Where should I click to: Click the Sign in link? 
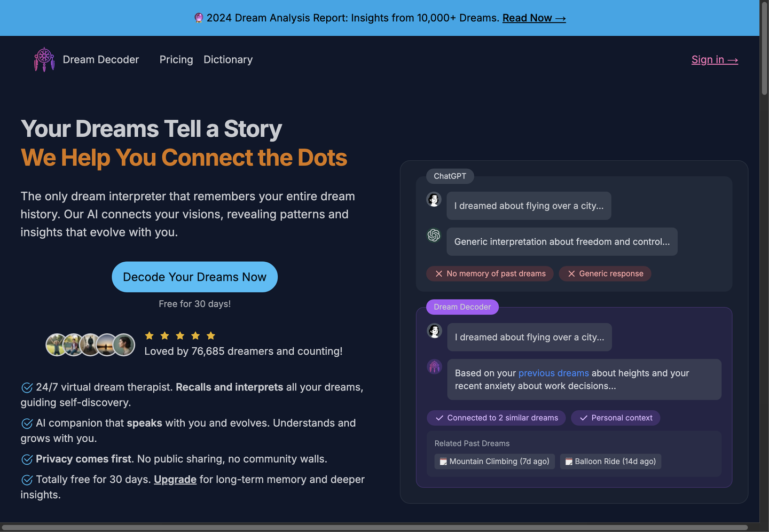pyautogui.click(x=715, y=60)
